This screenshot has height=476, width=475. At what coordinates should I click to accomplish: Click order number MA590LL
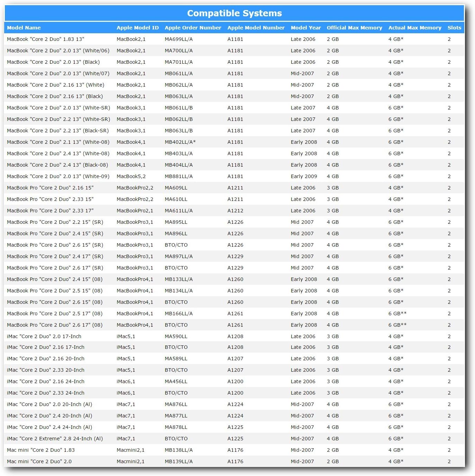pos(176,336)
